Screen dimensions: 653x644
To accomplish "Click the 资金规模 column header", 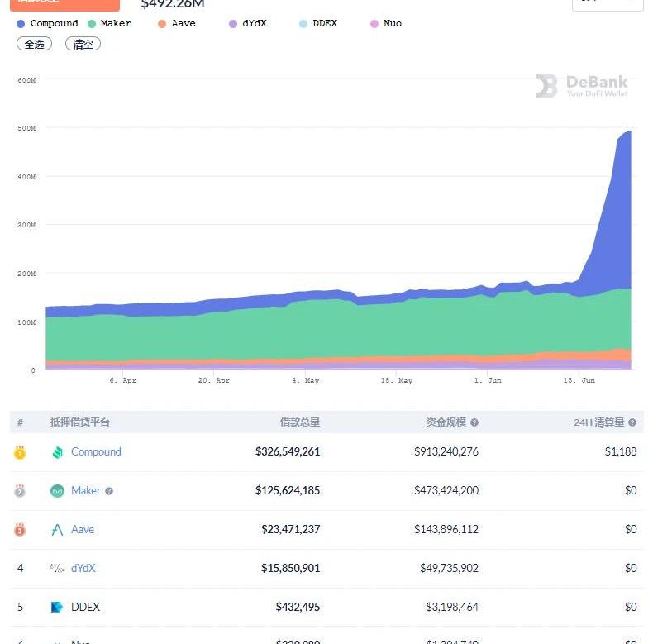I will (446, 422).
